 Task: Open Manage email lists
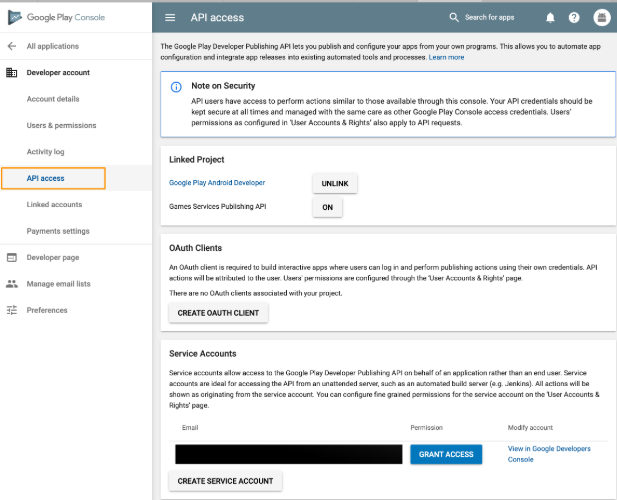tap(59, 284)
